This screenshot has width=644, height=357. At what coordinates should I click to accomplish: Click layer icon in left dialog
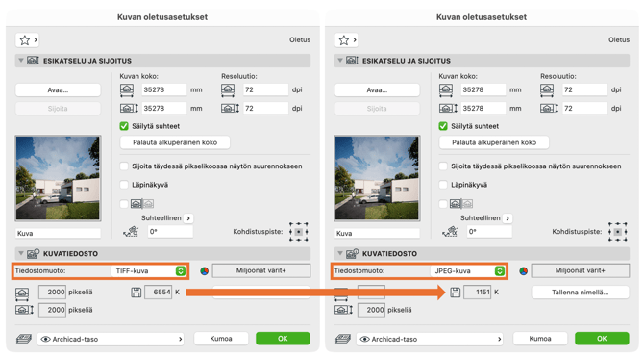coord(24,339)
